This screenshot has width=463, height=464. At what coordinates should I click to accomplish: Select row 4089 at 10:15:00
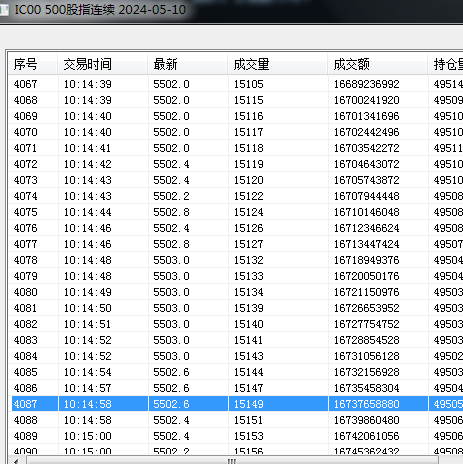236,436
